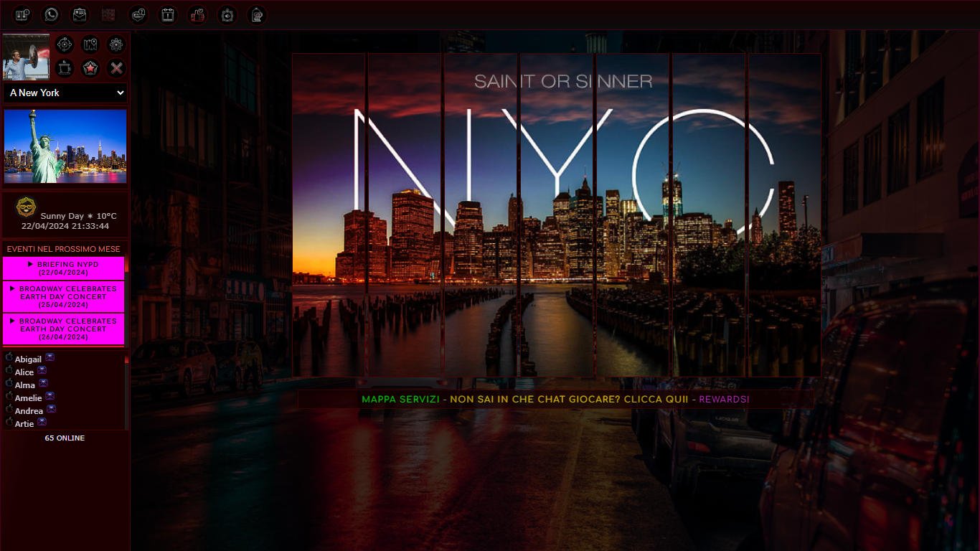Open the documents alert icon in top bar
The width and height of the screenshot is (980, 551).
(x=22, y=15)
